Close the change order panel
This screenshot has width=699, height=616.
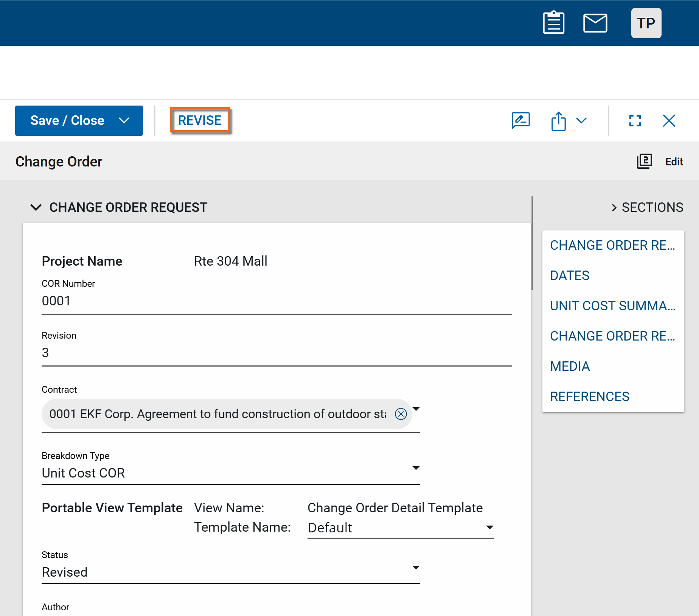669,121
